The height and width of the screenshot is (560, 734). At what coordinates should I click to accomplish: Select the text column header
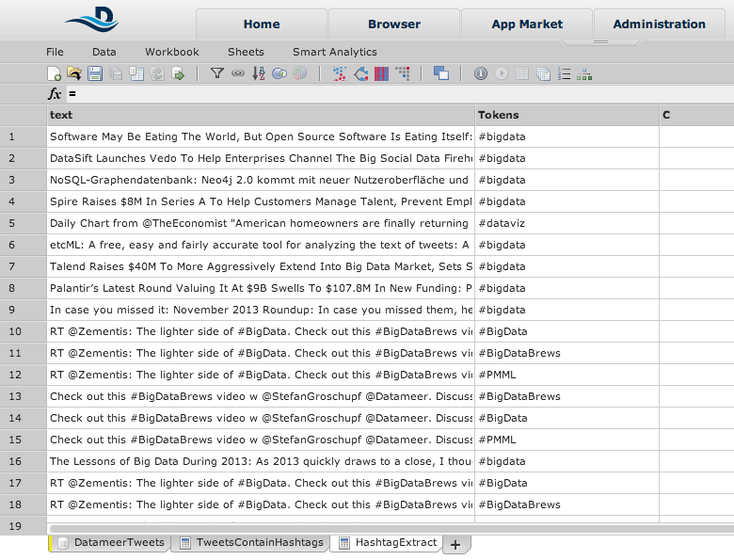261,115
